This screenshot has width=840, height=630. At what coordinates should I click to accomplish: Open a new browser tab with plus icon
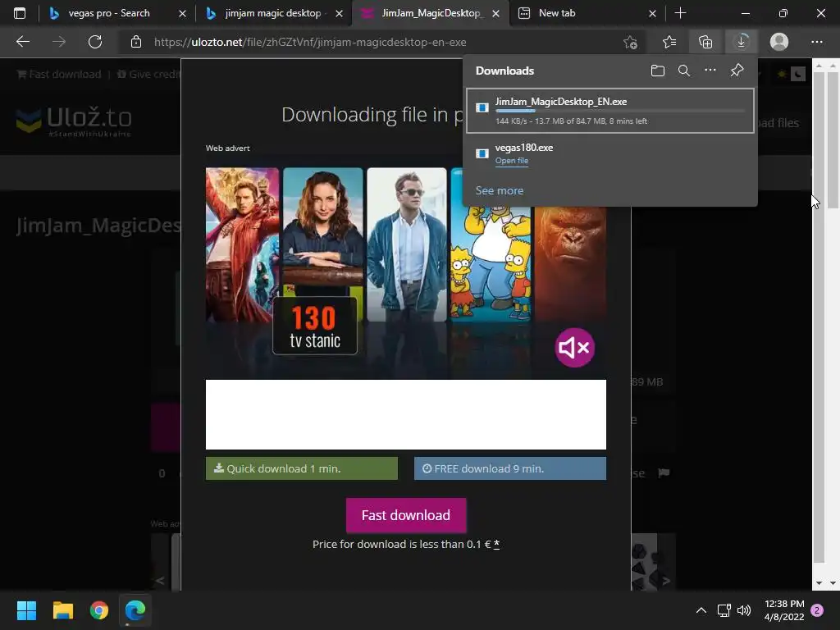pyautogui.click(x=680, y=13)
